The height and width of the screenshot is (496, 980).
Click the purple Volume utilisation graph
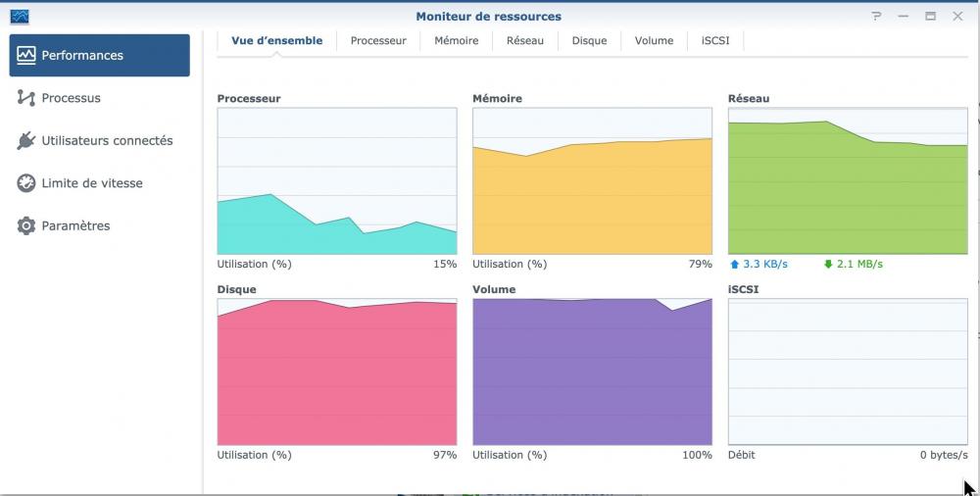click(592, 372)
